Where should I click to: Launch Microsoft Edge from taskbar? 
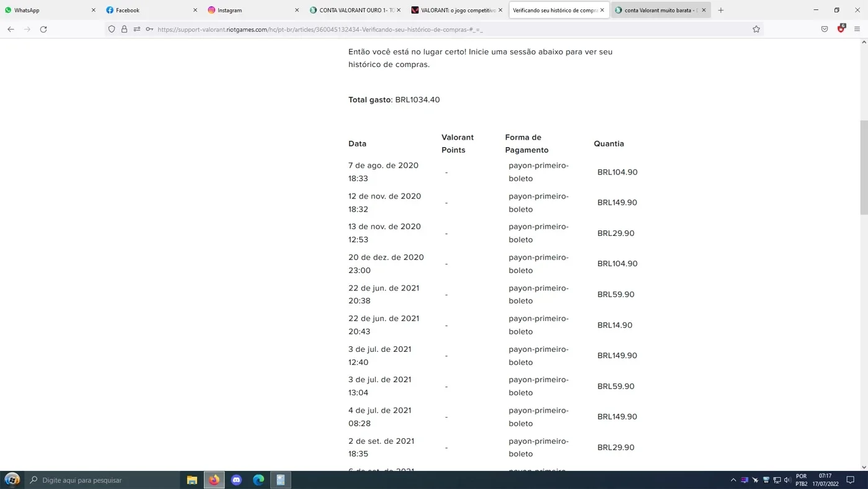(259, 480)
